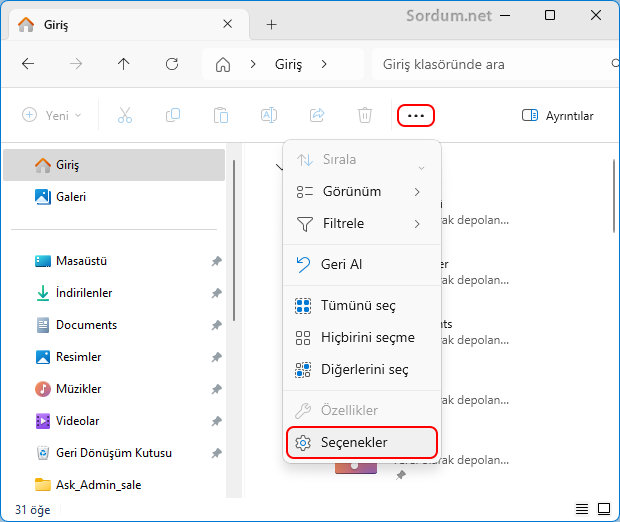Open Geri Dönüşüm Kutusu in sidebar

click(x=114, y=453)
